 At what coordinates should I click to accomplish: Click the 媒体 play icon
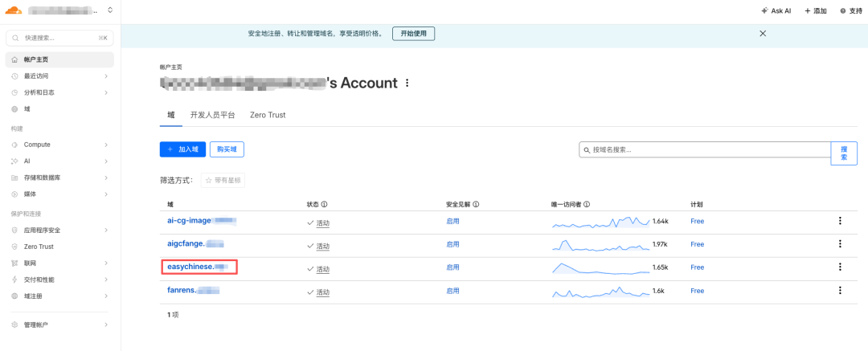point(14,194)
